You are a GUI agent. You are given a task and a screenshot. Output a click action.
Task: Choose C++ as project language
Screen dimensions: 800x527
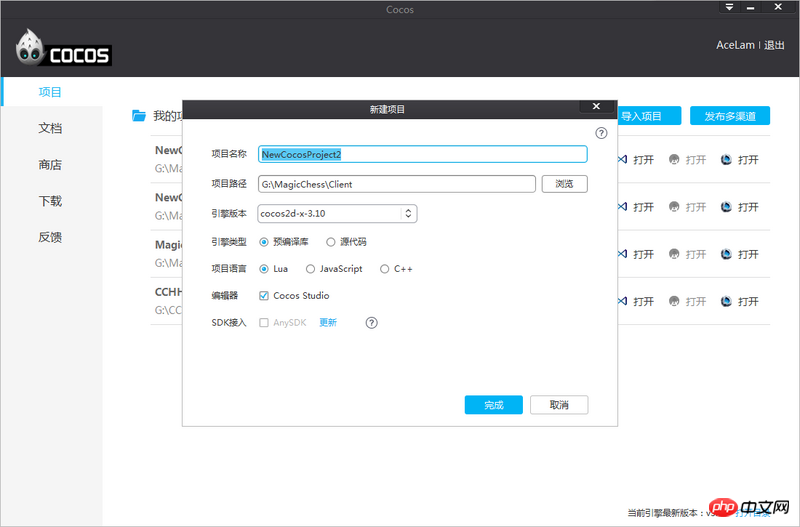384,269
